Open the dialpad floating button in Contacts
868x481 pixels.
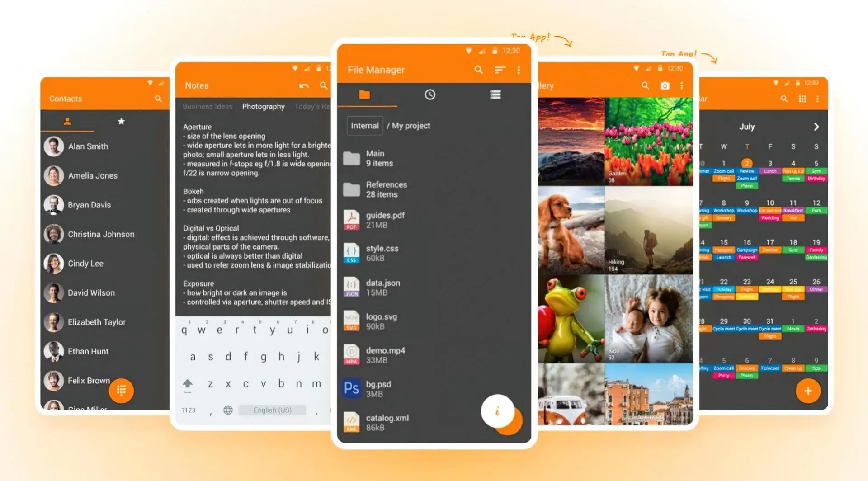pos(121,390)
